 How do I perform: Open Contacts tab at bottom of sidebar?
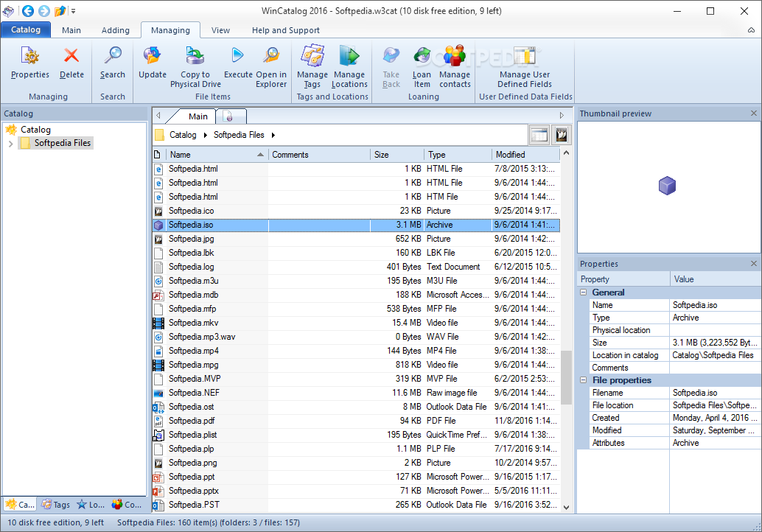[x=126, y=504]
